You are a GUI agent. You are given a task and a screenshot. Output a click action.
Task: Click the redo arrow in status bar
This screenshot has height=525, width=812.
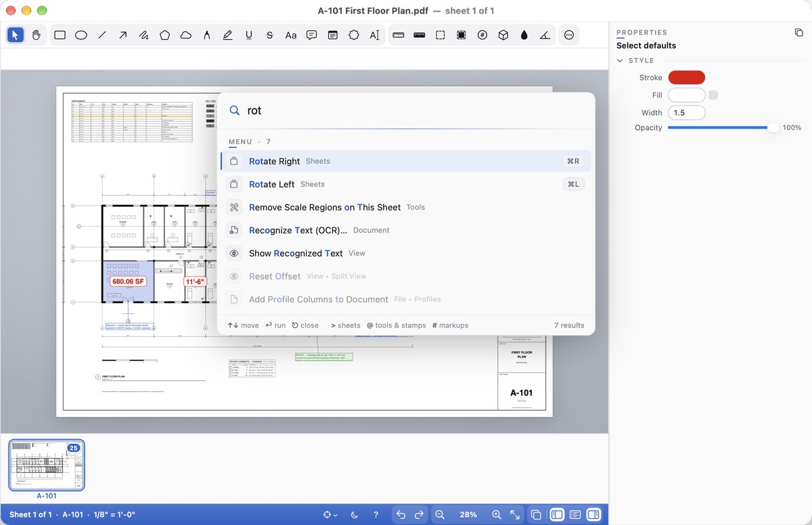coord(420,515)
